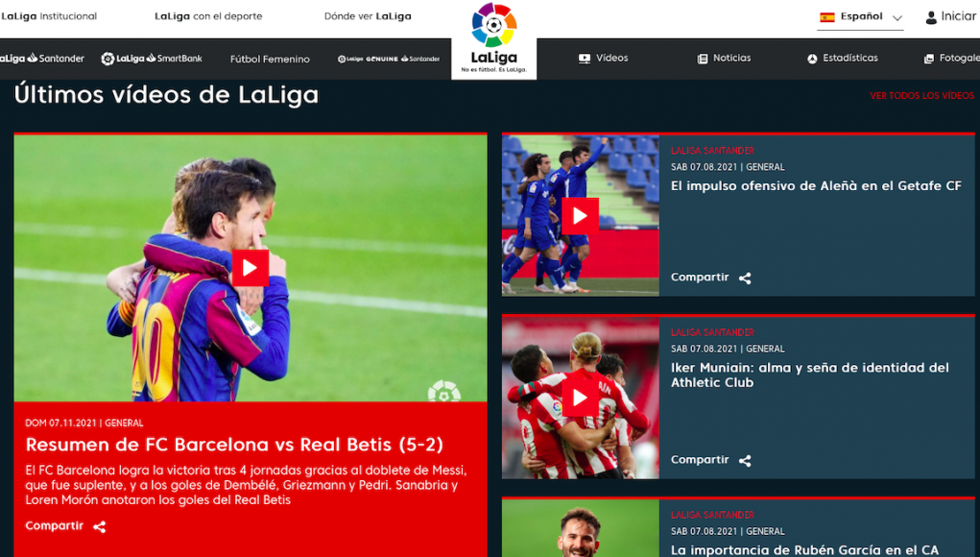Share icon for the Iker Muniain video
The width and height of the screenshot is (980, 557).
(x=745, y=461)
